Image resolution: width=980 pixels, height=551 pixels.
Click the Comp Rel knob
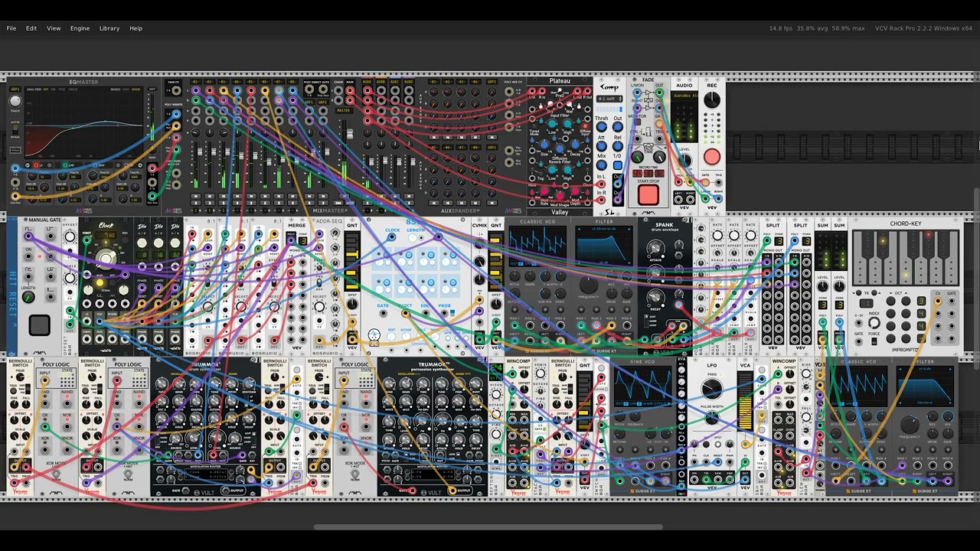[617, 146]
